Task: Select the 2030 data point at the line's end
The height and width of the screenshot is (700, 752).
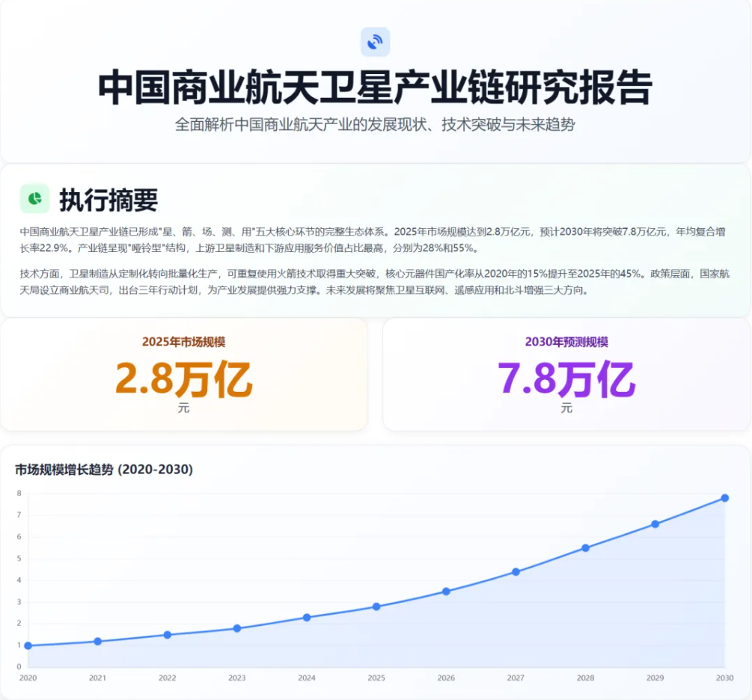Action: tap(724, 498)
